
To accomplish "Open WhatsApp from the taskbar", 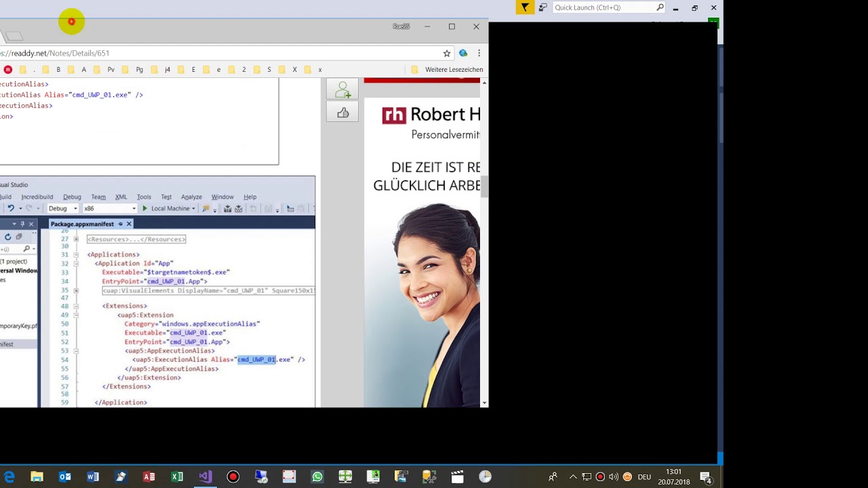I will 317,476.
